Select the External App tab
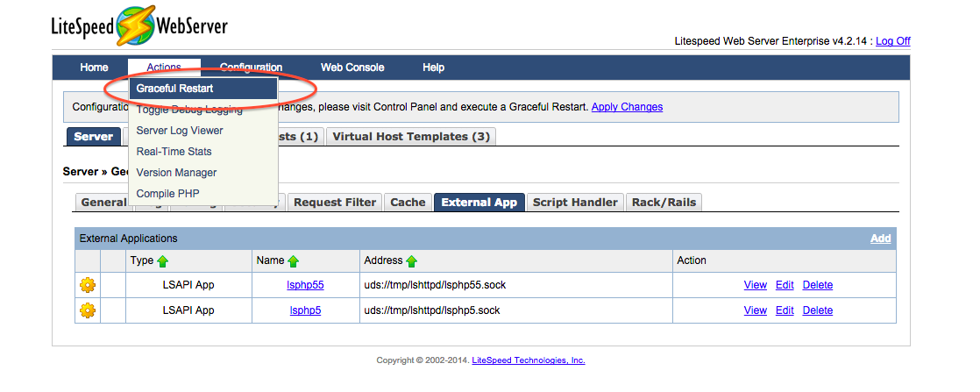 479,202
